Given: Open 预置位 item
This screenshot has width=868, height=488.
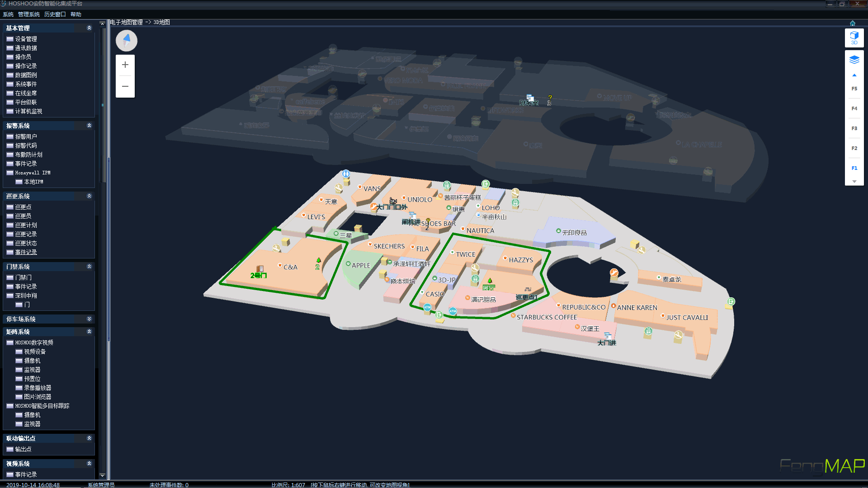Looking at the screenshot, I should [32, 379].
